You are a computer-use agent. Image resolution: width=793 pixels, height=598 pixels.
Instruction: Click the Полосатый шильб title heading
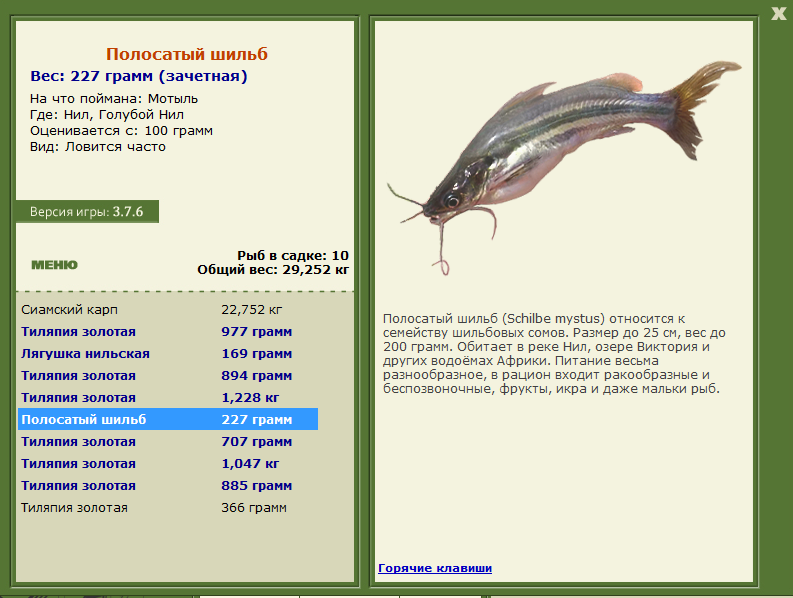point(187,54)
